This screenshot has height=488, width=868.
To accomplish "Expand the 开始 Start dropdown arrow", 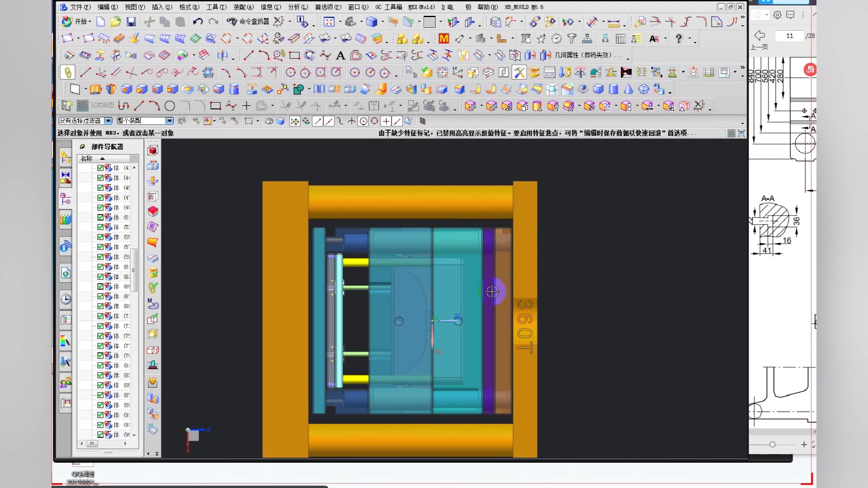I will [x=90, y=22].
